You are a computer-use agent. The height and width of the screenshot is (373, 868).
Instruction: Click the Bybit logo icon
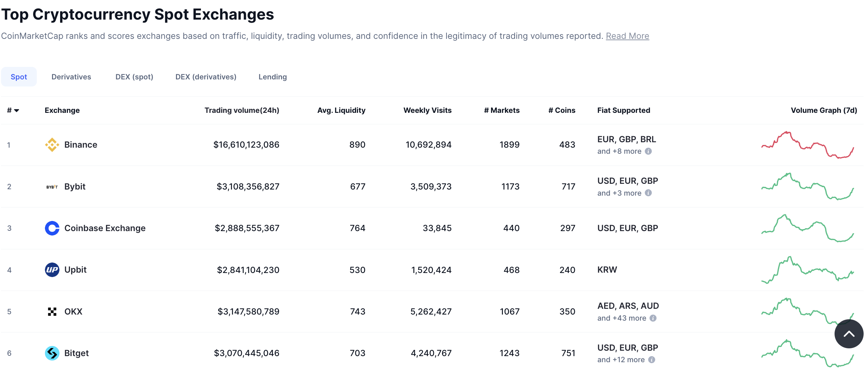[52, 186]
